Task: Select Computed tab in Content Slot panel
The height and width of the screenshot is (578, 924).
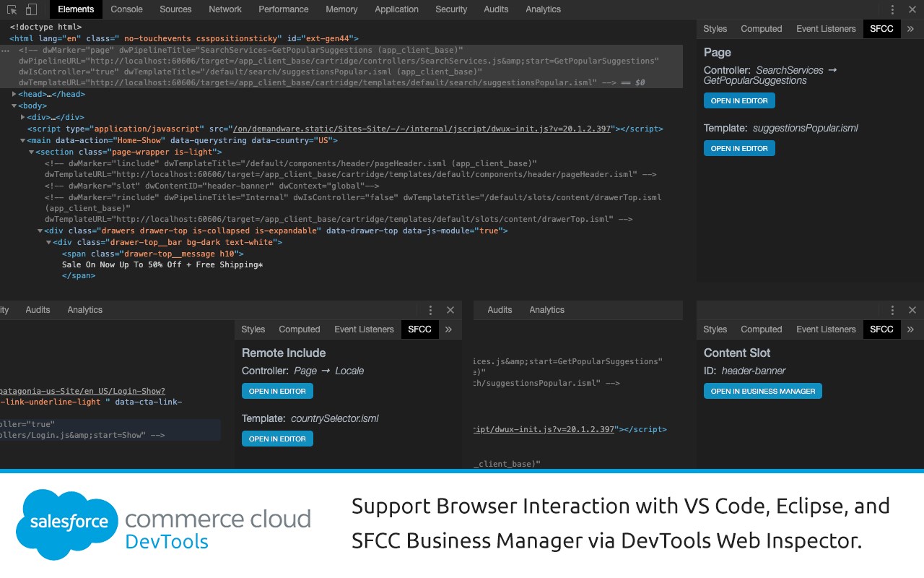Action: (x=762, y=329)
